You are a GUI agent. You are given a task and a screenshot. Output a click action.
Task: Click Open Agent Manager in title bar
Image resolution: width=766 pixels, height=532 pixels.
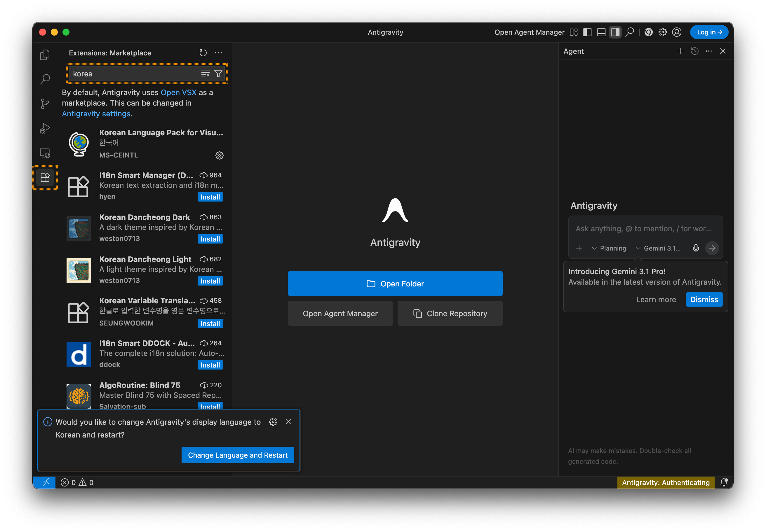coord(529,32)
